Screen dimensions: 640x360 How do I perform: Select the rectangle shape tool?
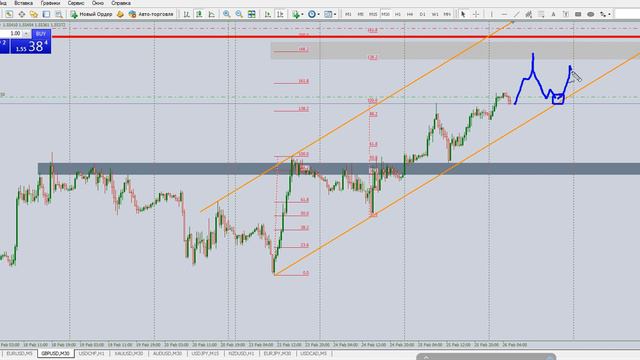[x=578, y=14]
